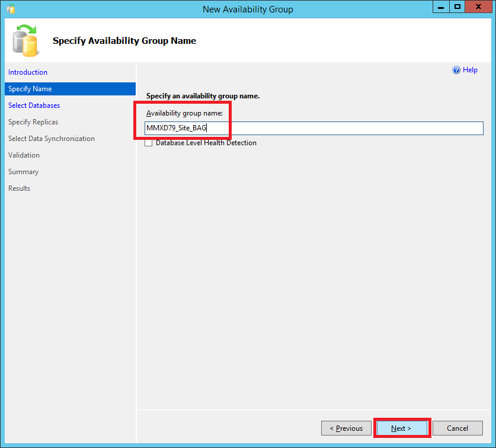Click the Results step in sidebar
This screenshot has height=448, width=496.
pos(20,188)
